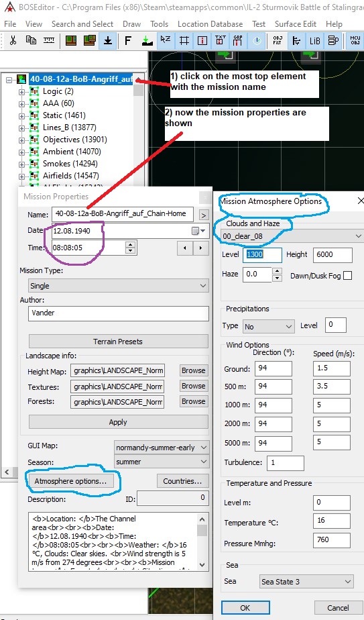Screen dimensions: 364x620
Task: Click arrow button next to mission Name
Action: (x=203, y=215)
